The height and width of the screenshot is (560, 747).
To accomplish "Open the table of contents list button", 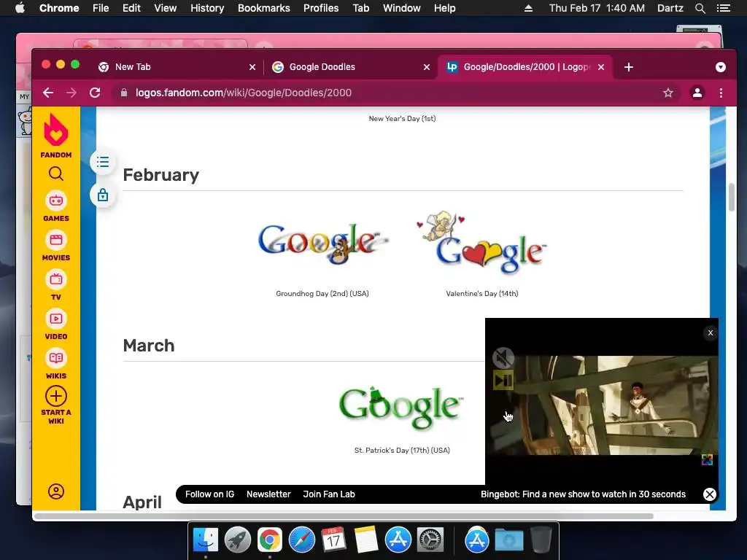I will 102,163.
